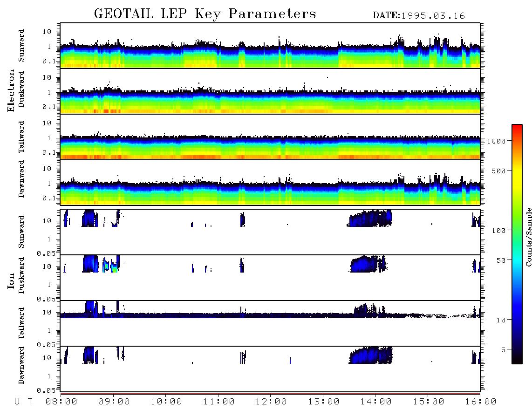This screenshot has width=532, height=410.
Task: Click the Ion Tailward panel label
Action: coord(21,323)
